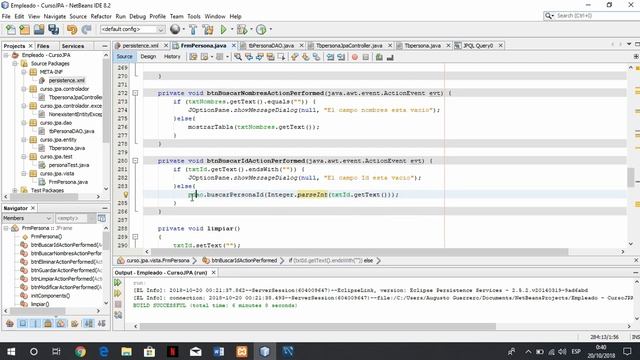Viewport: 640px width, 360px height.
Task: Switch to the tbPersonaDAO.java editor tab
Action: tap(271, 46)
